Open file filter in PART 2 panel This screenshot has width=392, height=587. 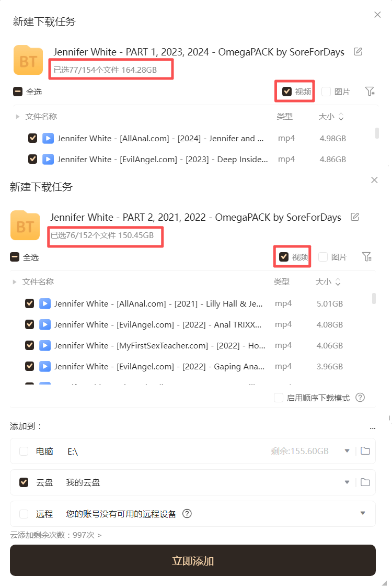(367, 256)
